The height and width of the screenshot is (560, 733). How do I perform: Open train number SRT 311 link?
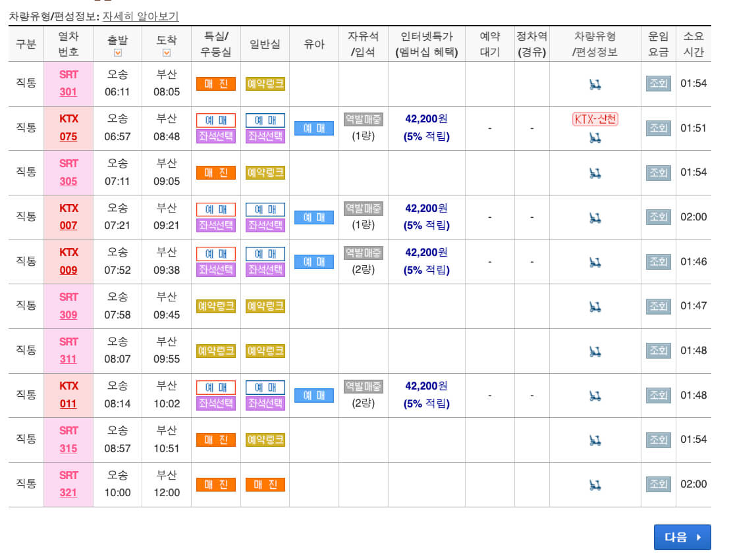tap(68, 359)
